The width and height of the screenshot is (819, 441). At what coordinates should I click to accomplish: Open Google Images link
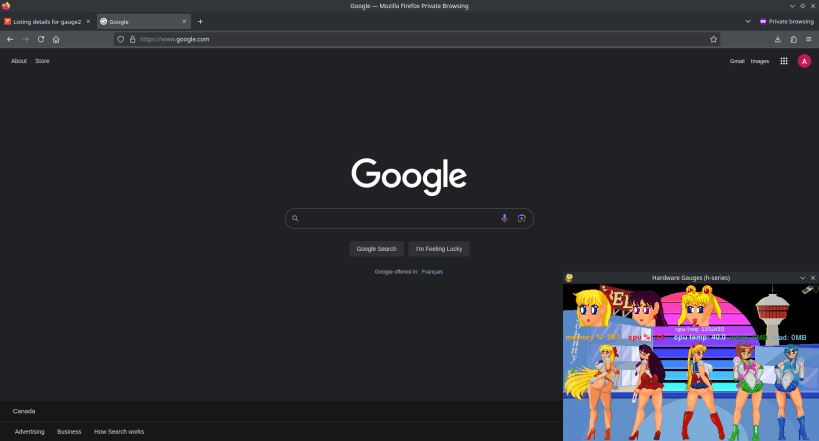pos(759,61)
